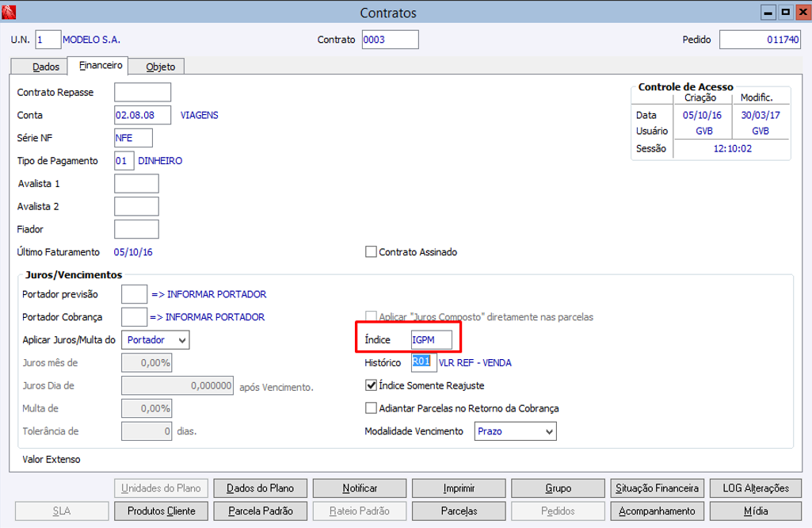Click the Valor Extenso label
The image size is (812, 528).
click(x=51, y=459)
